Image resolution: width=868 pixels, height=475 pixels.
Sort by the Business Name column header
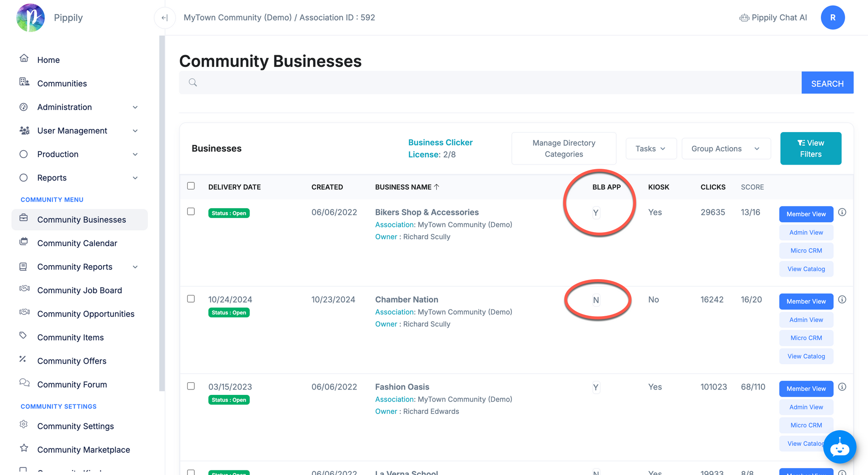click(x=403, y=187)
